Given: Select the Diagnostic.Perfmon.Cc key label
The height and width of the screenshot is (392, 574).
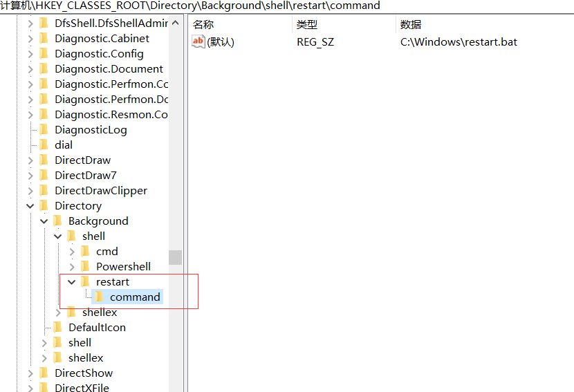Looking at the screenshot, I should (111, 84).
